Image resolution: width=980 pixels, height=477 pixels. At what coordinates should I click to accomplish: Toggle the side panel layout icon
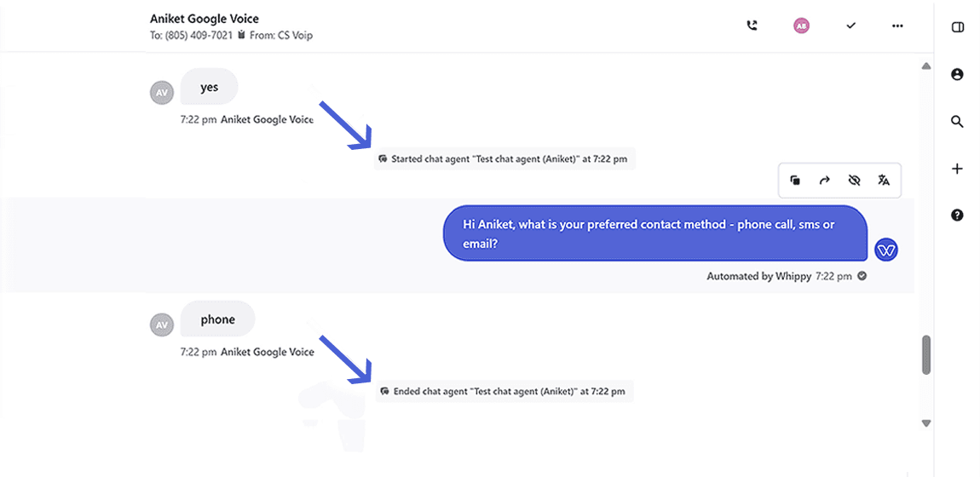click(957, 27)
